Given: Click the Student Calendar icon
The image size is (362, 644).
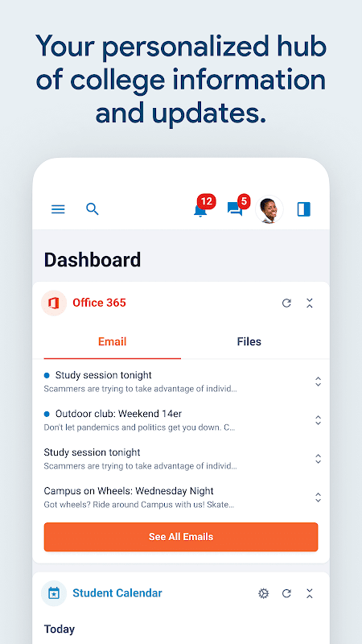Looking at the screenshot, I should [x=54, y=593].
